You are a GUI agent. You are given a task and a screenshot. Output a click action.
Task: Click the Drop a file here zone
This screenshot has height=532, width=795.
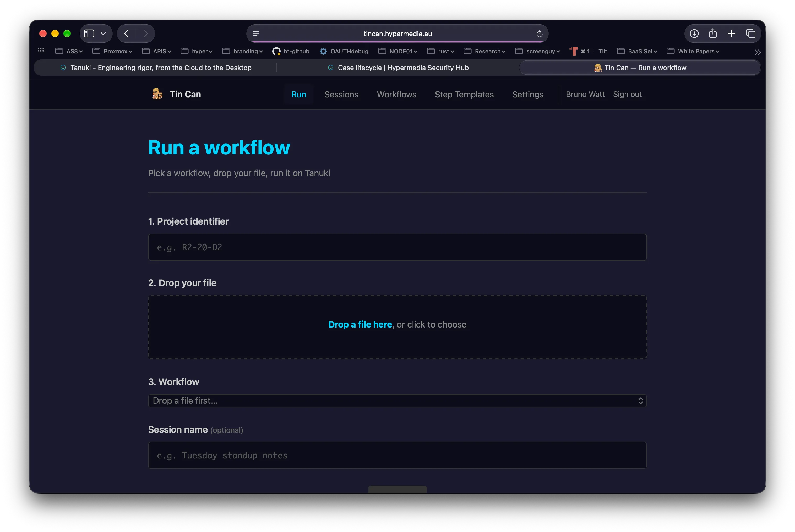pos(397,327)
